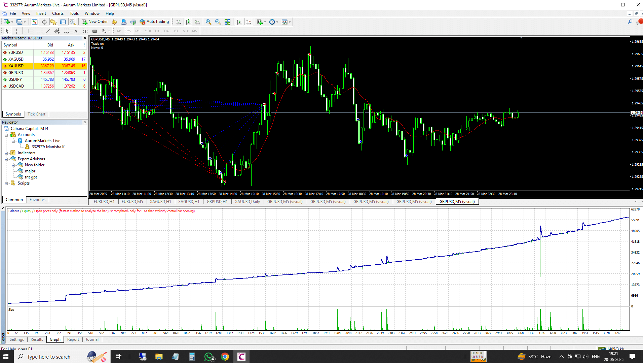Toggle chart shift from right edge
Screen dimensions: 644x364
point(249,22)
